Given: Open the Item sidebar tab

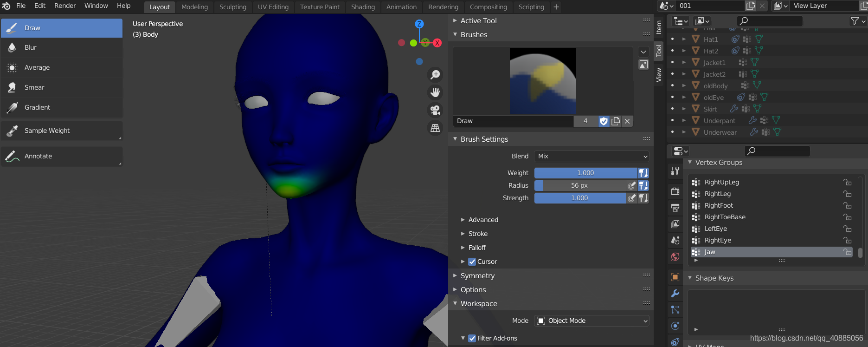Looking at the screenshot, I should coord(659,27).
